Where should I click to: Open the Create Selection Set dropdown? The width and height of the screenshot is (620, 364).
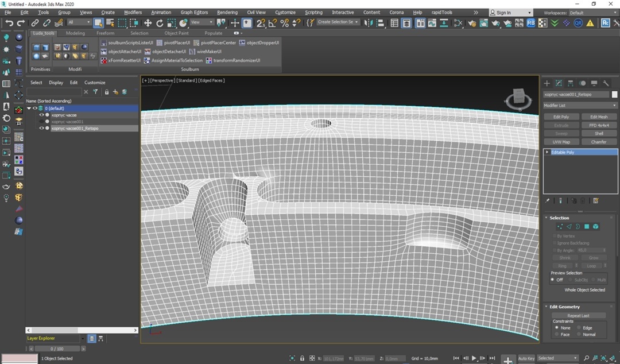point(338,22)
